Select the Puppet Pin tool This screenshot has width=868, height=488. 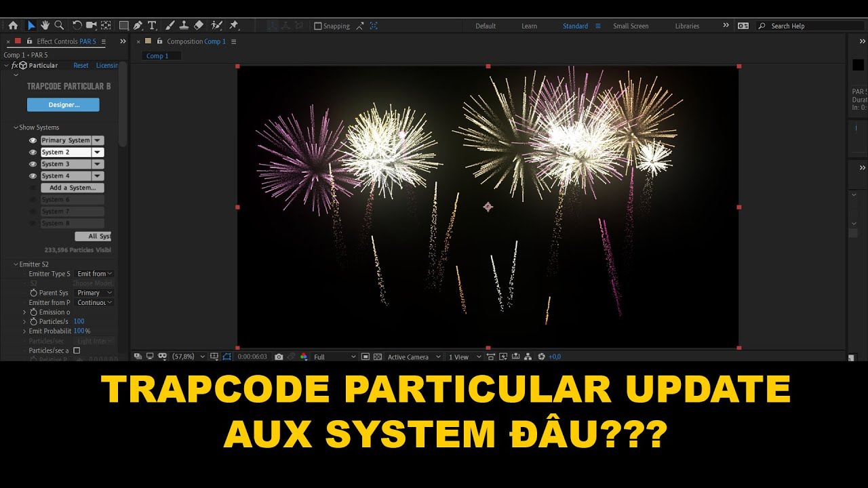coord(234,26)
